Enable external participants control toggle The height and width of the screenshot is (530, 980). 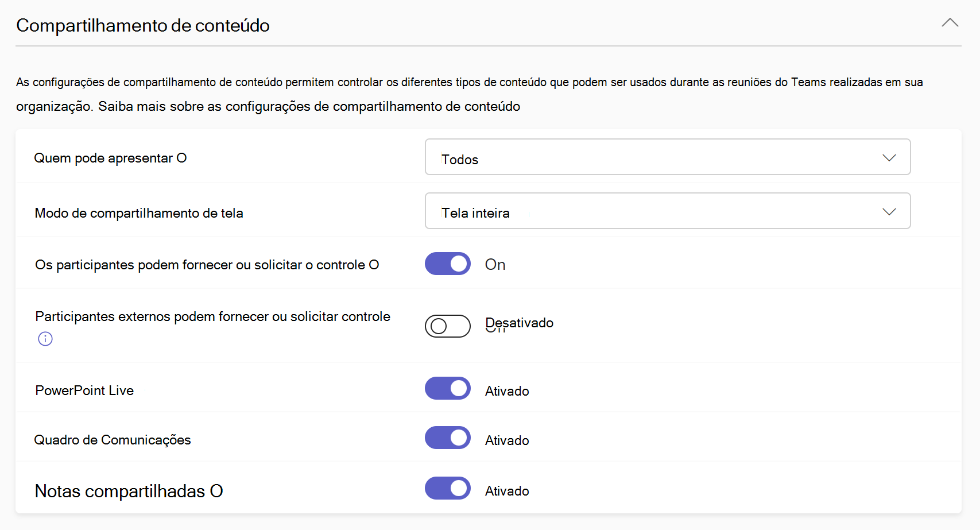click(x=448, y=326)
